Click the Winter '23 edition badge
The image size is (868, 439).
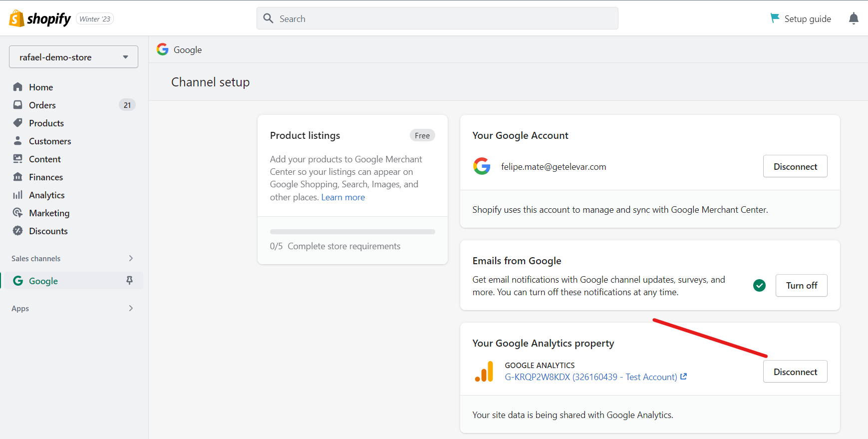click(x=95, y=19)
